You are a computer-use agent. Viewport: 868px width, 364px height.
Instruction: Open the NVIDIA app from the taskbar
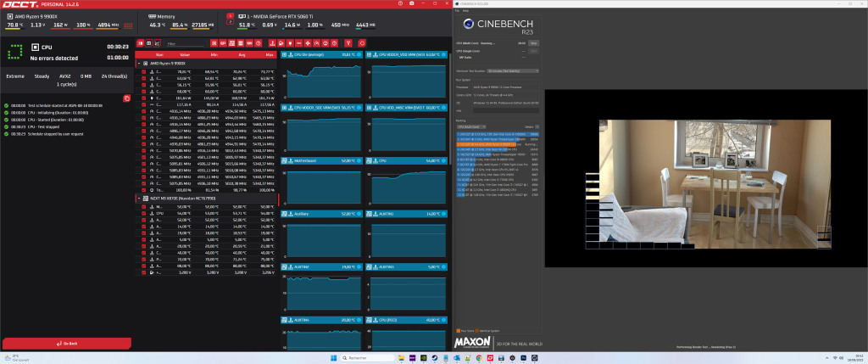(x=424, y=358)
